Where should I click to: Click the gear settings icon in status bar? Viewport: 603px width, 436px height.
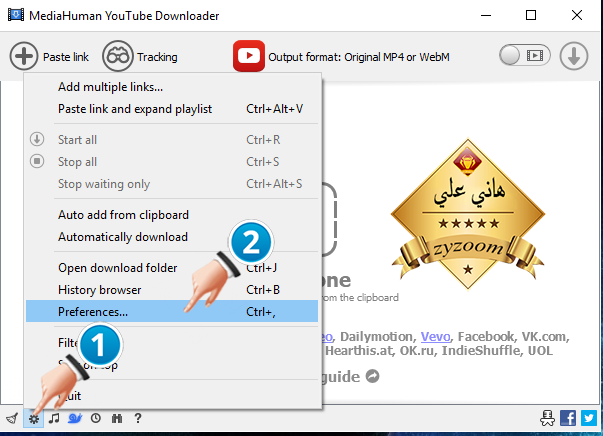click(34, 418)
